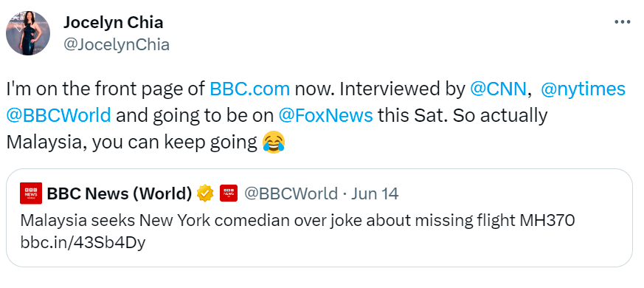The width and height of the screenshot is (644, 288).
Task: Follow the BBC.com link in tweet
Action: [250, 89]
